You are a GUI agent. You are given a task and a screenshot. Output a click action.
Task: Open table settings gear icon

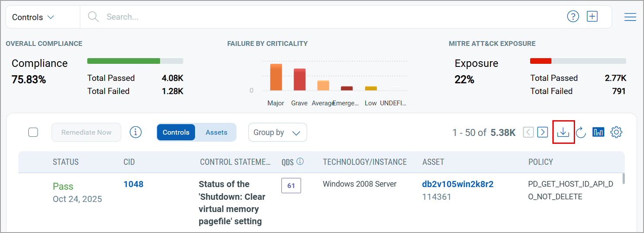click(x=616, y=132)
